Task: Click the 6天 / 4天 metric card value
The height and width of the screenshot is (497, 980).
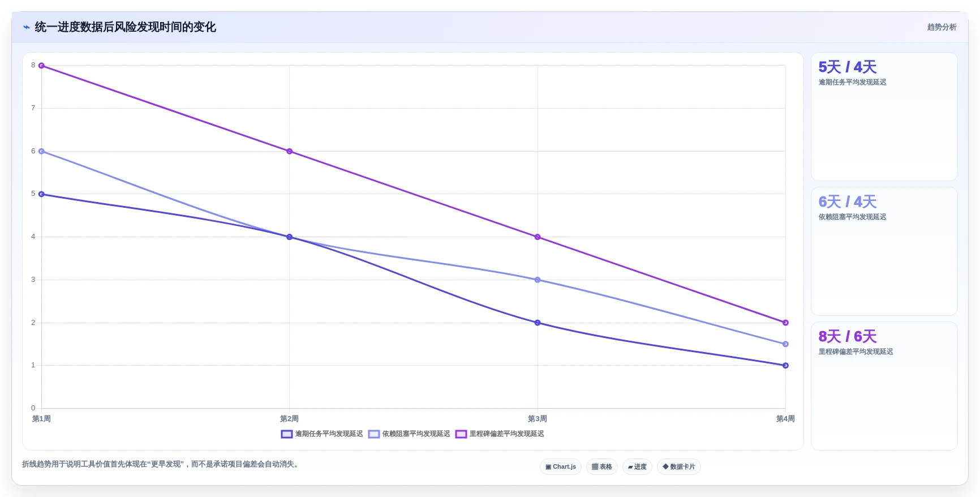Action: [847, 202]
